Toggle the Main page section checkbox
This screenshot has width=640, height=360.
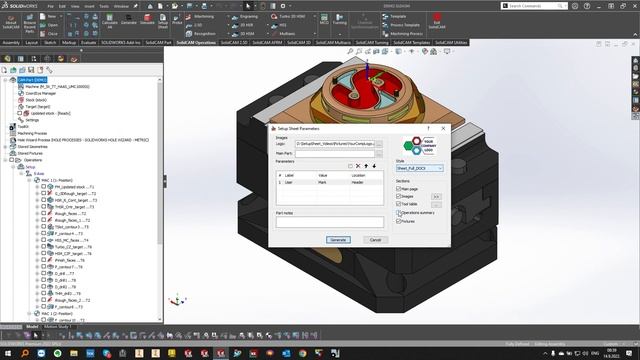[x=398, y=189]
